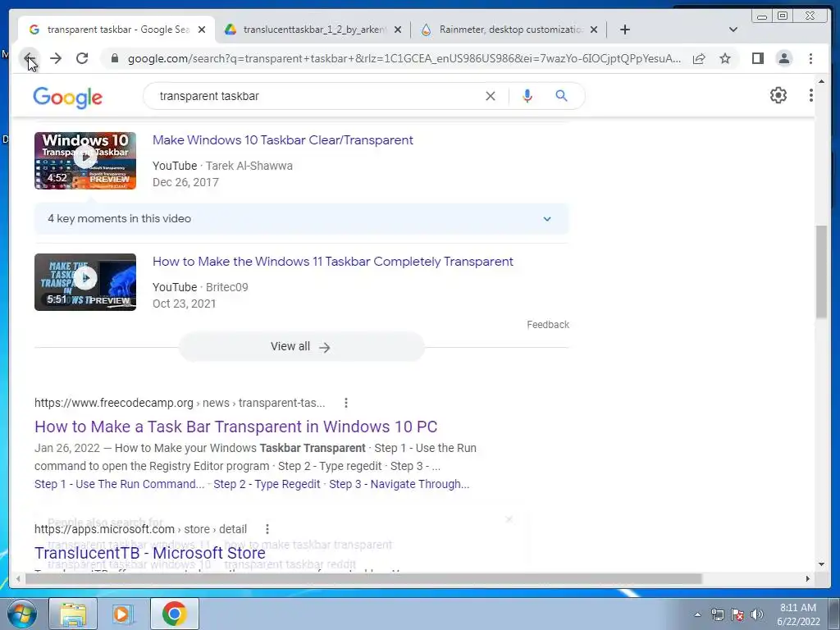The image size is (840, 630).
Task: Click the View all videos button
Action: (x=301, y=347)
